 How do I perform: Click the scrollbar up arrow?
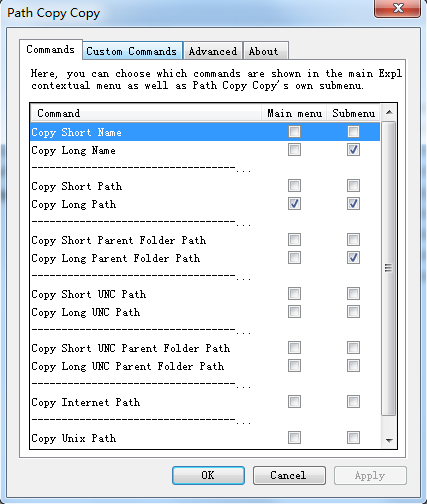pyautogui.click(x=389, y=112)
